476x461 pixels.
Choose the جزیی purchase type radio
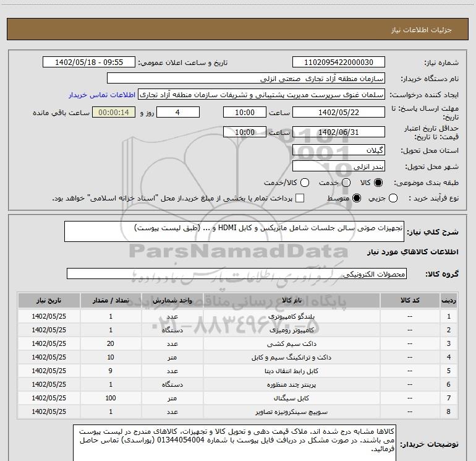[x=393, y=198]
